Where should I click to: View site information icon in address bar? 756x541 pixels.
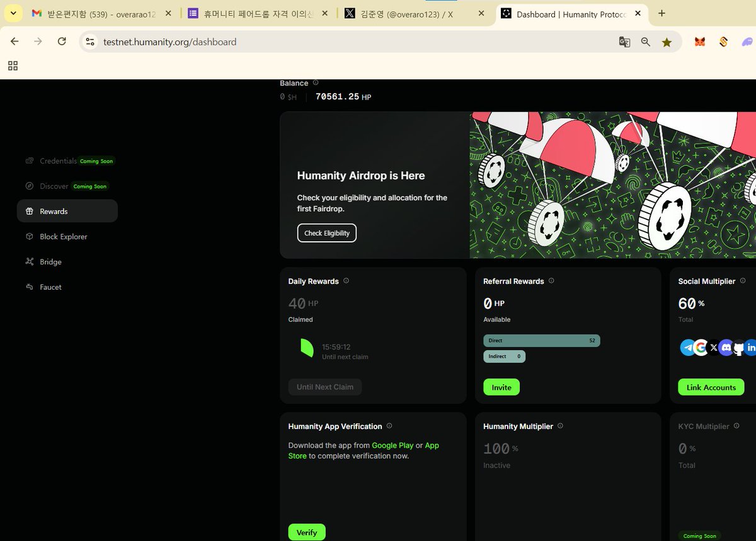(x=90, y=42)
